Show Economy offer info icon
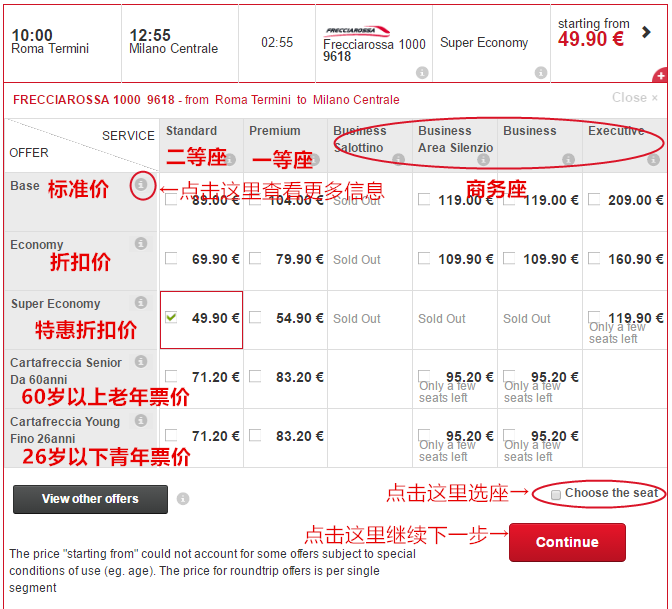The height and width of the screenshot is (609, 672). [141, 243]
